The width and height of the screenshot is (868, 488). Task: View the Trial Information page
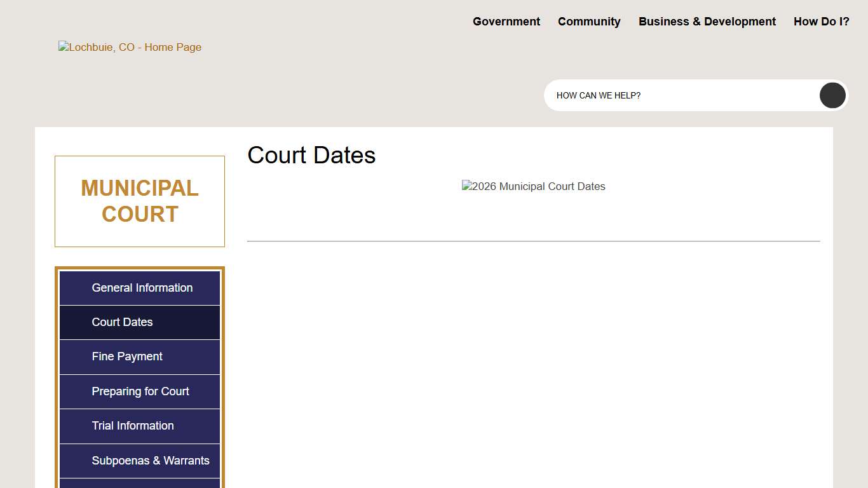point(133,426)
